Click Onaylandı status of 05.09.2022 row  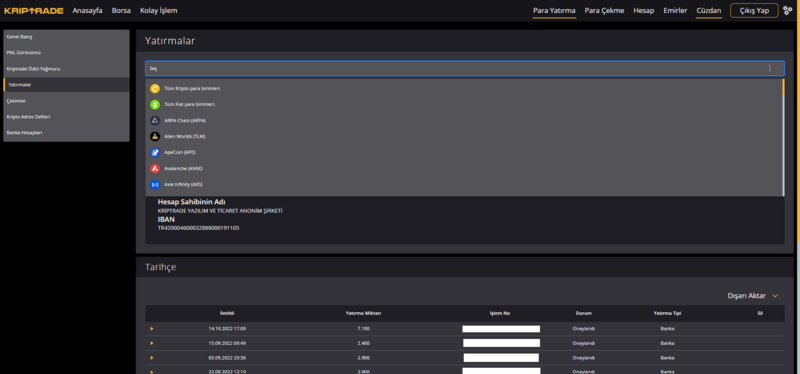click(x=584, y=358)
